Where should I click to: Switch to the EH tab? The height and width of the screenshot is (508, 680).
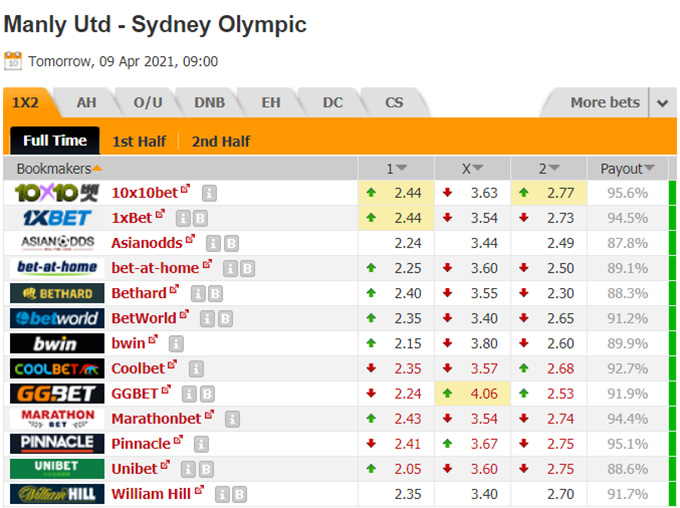(x=271, y=103)
